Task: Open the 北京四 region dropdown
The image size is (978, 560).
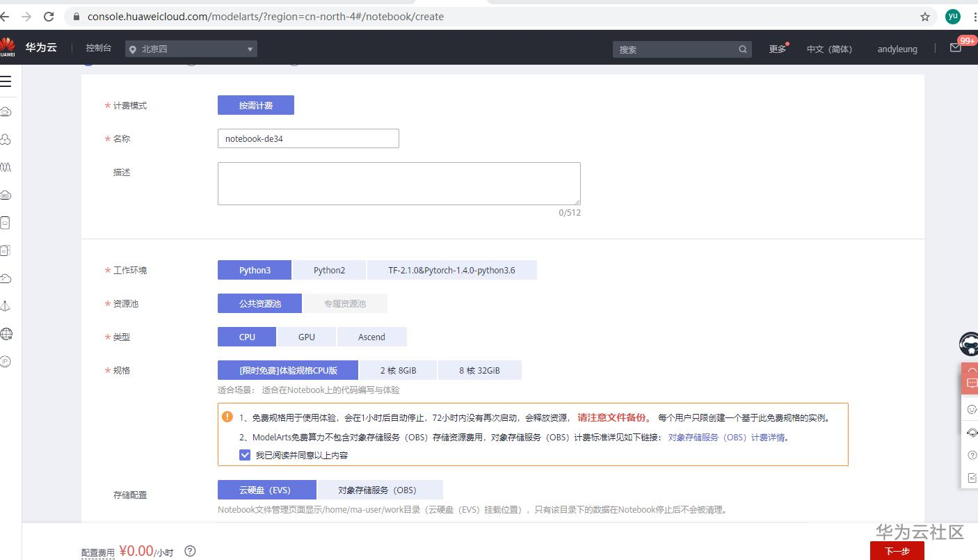Action: click(x=191, y=49)
